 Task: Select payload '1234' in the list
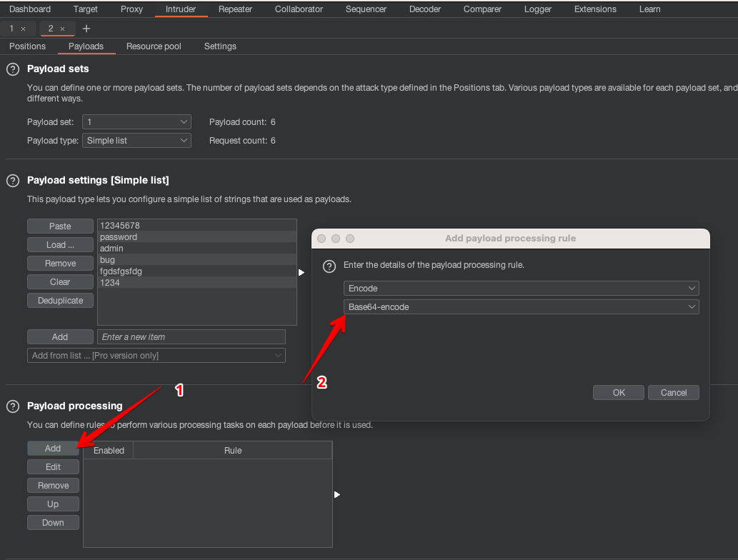coord(197,282)
